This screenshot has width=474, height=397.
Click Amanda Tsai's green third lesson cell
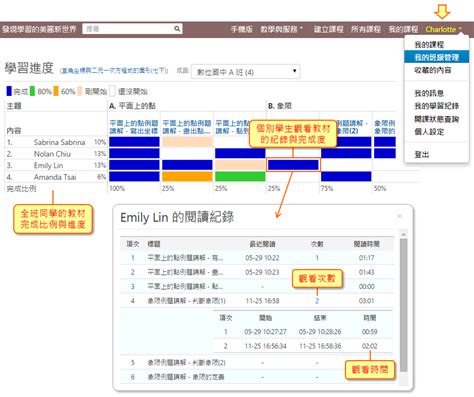[240, 176]
